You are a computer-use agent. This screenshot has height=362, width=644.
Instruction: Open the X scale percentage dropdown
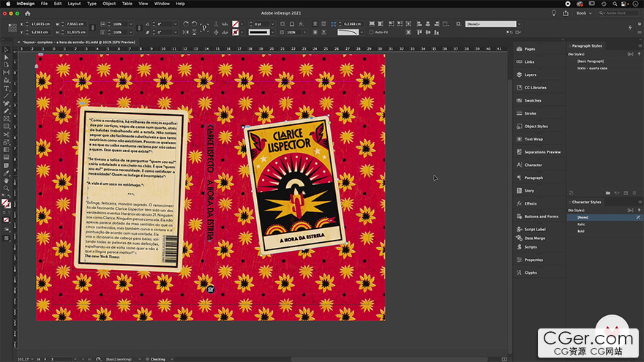point(130,24)
